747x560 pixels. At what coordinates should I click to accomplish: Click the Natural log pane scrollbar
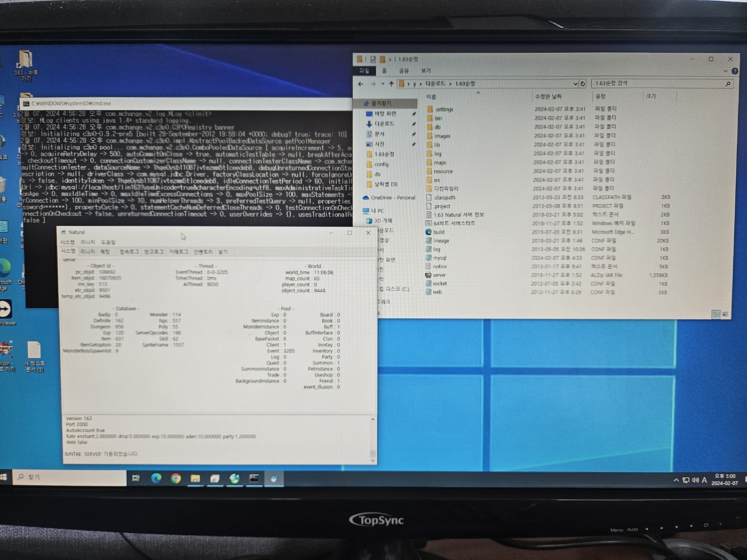click(372, 439)
